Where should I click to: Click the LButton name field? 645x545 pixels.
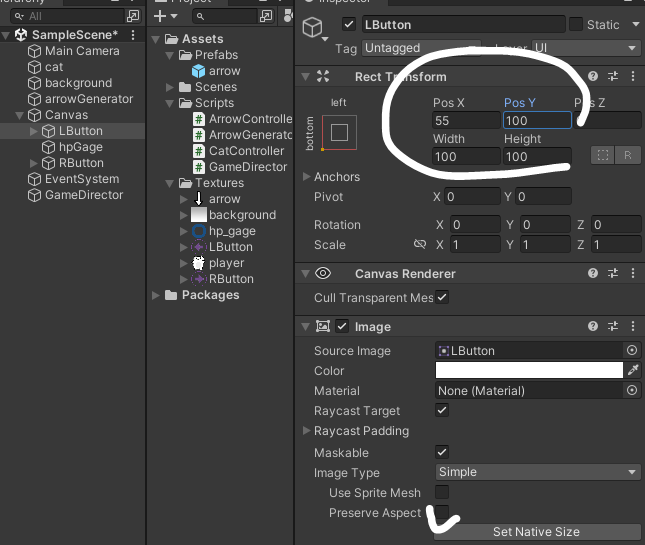pos(464,25)
